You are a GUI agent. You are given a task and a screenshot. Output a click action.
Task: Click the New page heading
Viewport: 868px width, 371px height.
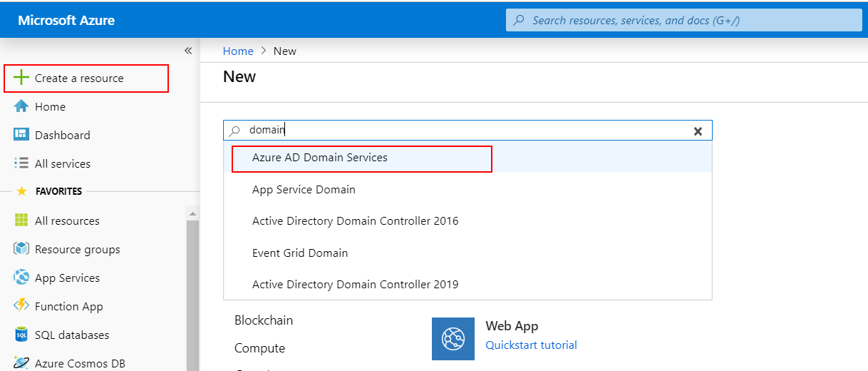pyautogui.click(x=239, y=76)
